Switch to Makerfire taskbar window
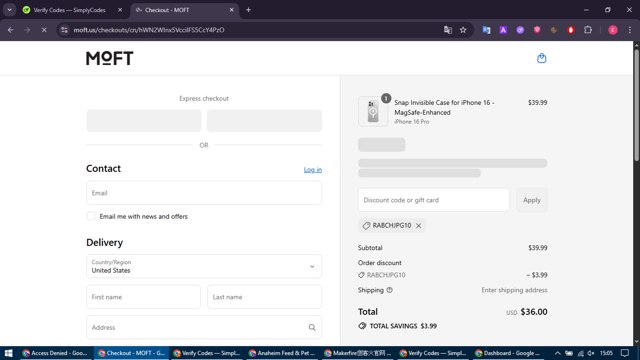Image resolution: width=640 pixels, height=360 pixels. coord(357,353)
